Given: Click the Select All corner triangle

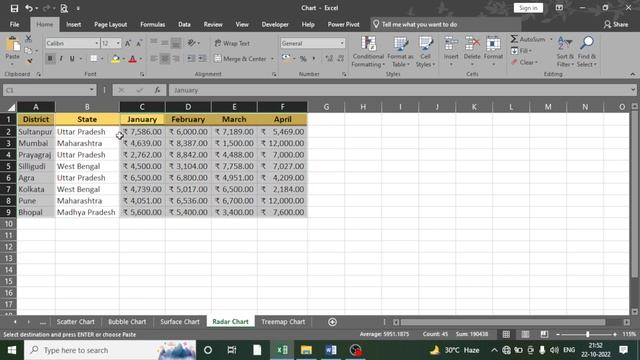Looking at the screenshot, I should [11, 107].
